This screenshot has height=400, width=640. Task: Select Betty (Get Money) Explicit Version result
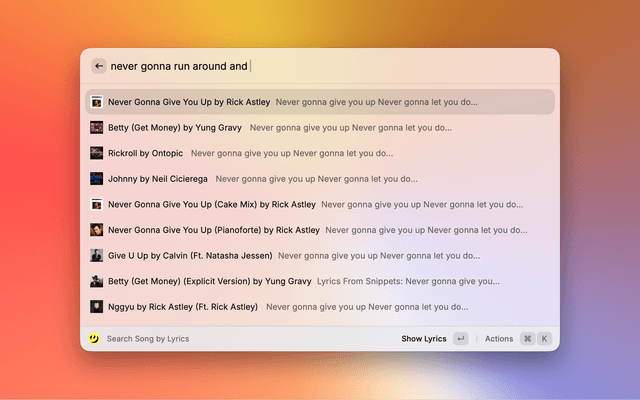click(210, 281)
